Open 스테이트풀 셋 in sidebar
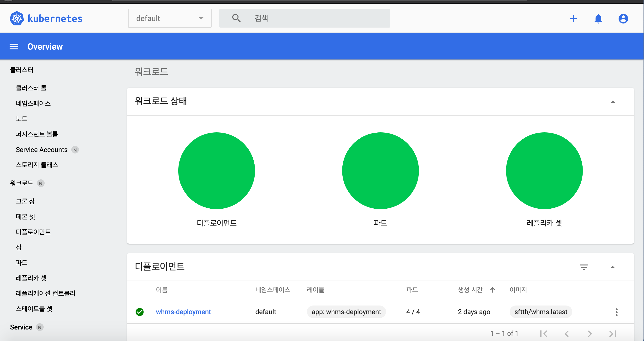 34,309
